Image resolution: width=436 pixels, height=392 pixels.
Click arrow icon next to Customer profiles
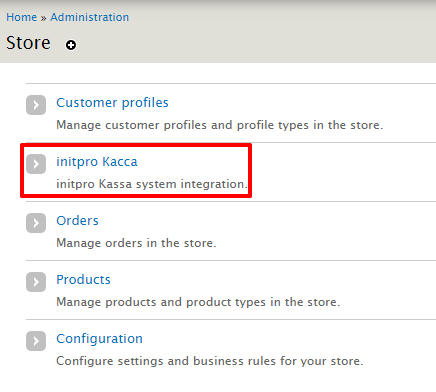[x=36, y=105]
